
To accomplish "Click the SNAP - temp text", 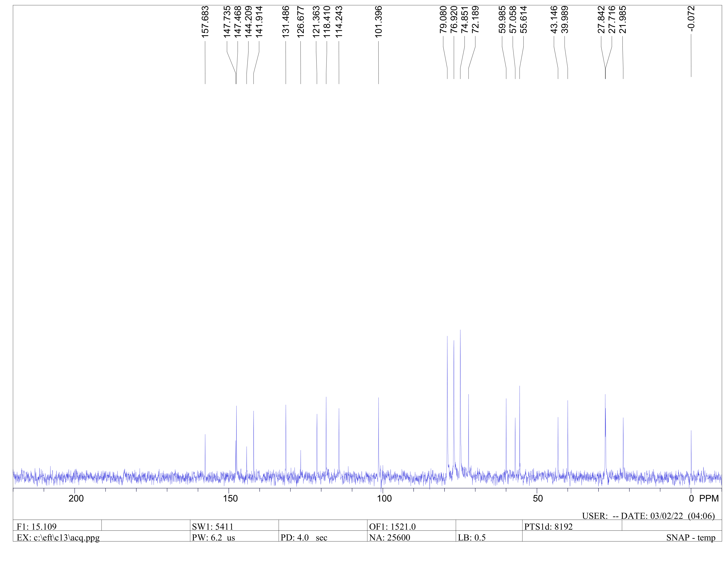I will (x=691, y=538).
